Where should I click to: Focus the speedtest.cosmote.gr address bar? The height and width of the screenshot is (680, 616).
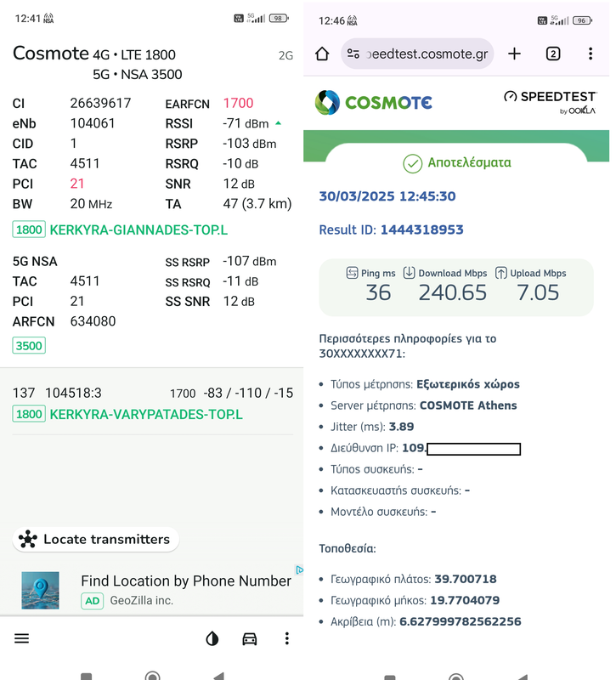417,54
